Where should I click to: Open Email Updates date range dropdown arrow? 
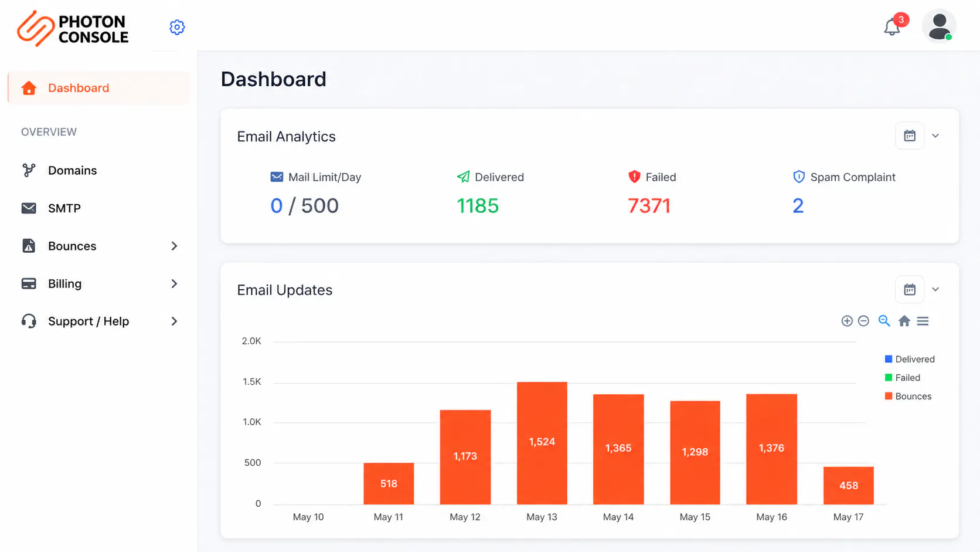click(935, 289)
